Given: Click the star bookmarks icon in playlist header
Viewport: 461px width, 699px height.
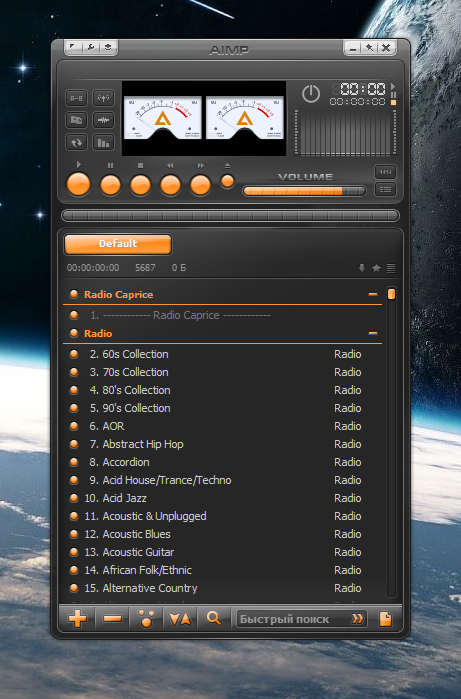Looking at the screenshot, I should (376, 268).
